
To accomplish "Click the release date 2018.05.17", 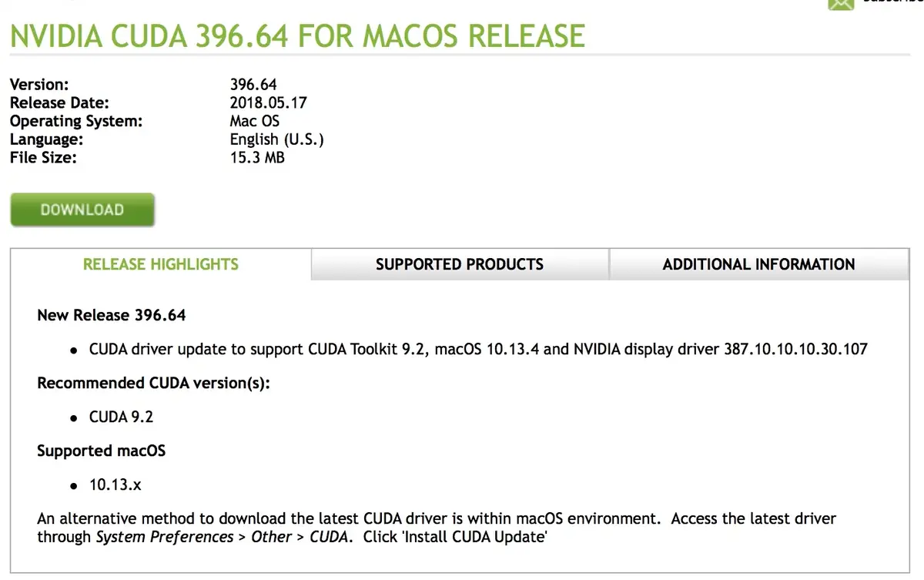I will pyautogui.click(x=269, y=102).
